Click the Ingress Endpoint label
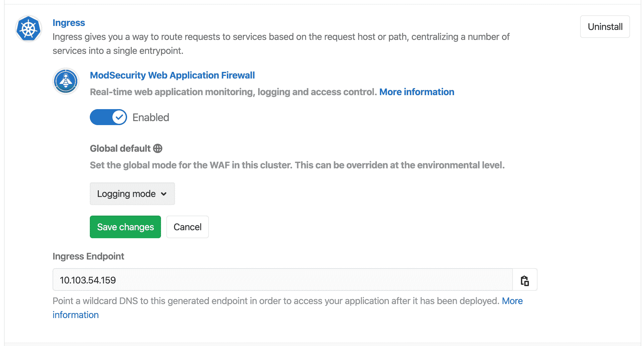Screen dimensions: 644x346 tap(88, 256)
